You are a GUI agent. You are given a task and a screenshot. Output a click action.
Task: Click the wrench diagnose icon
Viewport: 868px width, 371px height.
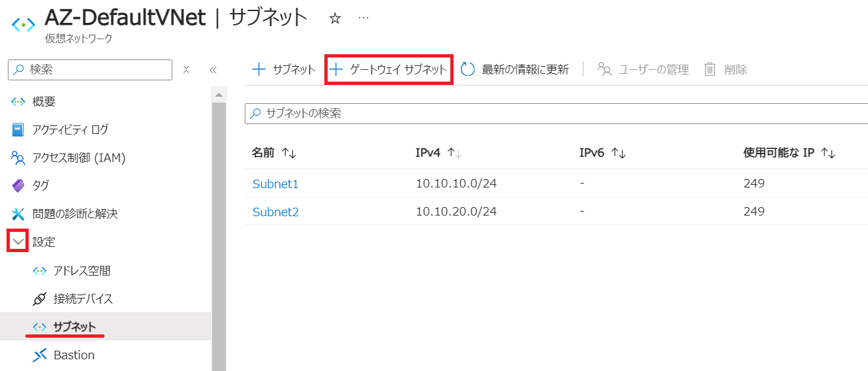click(18, 214)
